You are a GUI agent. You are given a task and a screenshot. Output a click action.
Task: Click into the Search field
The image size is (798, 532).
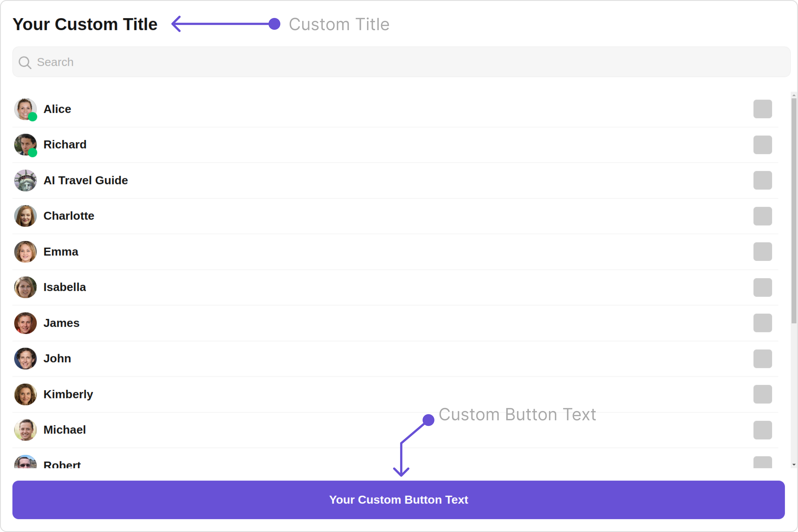coord(400,62)
